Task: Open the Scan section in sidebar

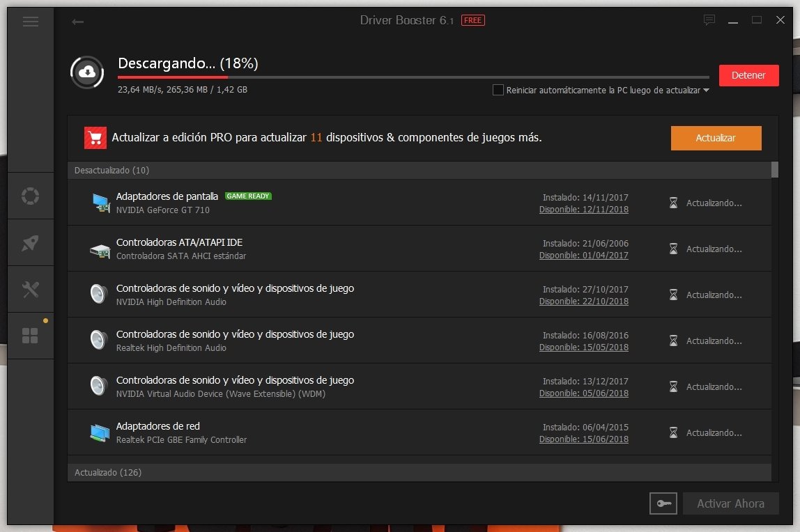Action: click(30, 196)
